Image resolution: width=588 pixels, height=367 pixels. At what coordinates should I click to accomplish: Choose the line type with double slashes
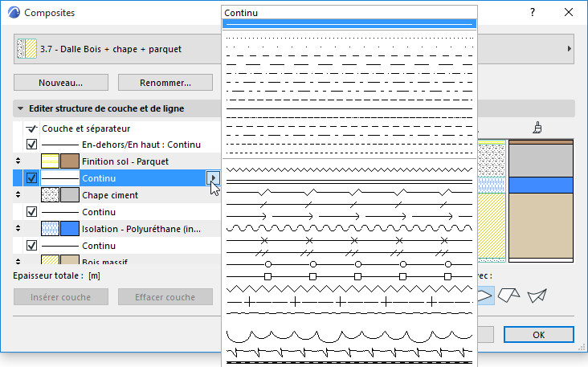pos(349,253)
